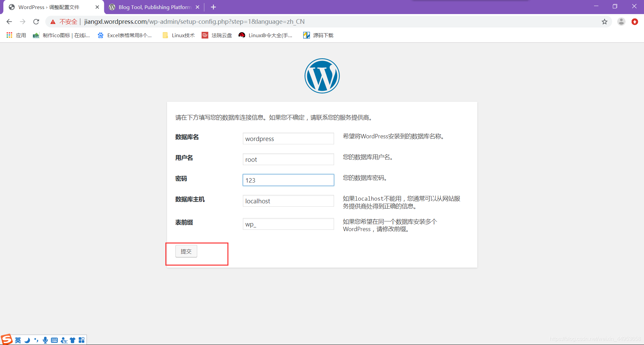Toggle Sogou English/Chinese mode (英)

[x=18, y=340]
